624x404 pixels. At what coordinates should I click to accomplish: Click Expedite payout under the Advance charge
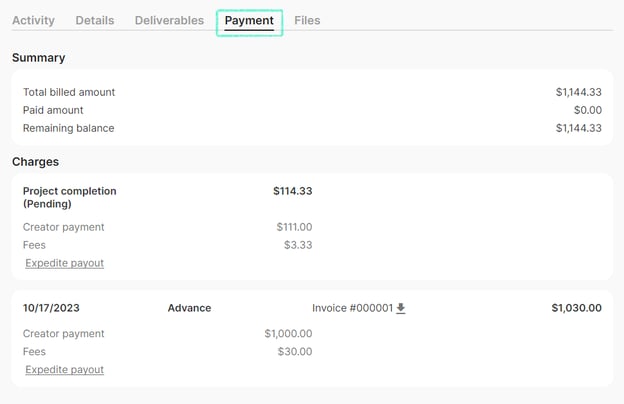point(64,369)
